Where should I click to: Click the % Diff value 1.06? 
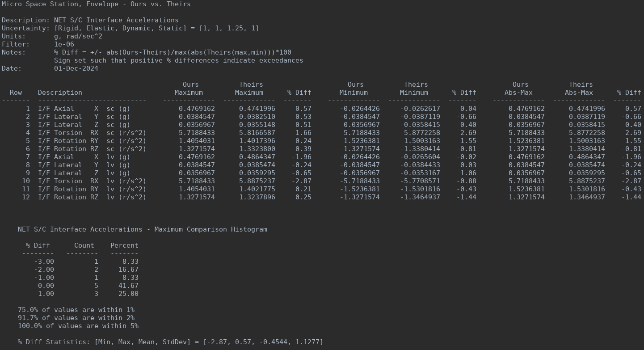pos(468,173)
